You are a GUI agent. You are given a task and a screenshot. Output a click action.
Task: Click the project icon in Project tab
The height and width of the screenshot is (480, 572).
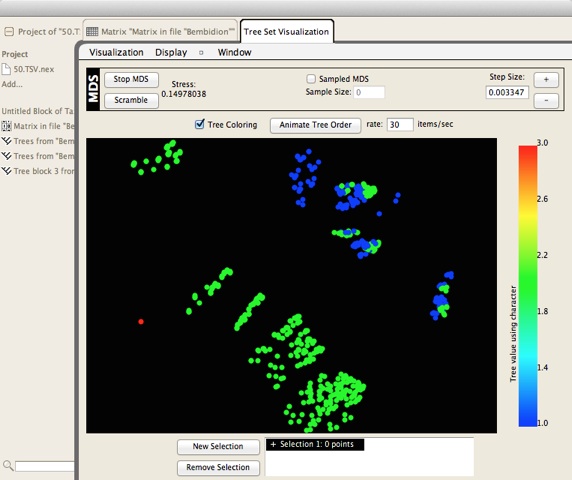(9, 32)
